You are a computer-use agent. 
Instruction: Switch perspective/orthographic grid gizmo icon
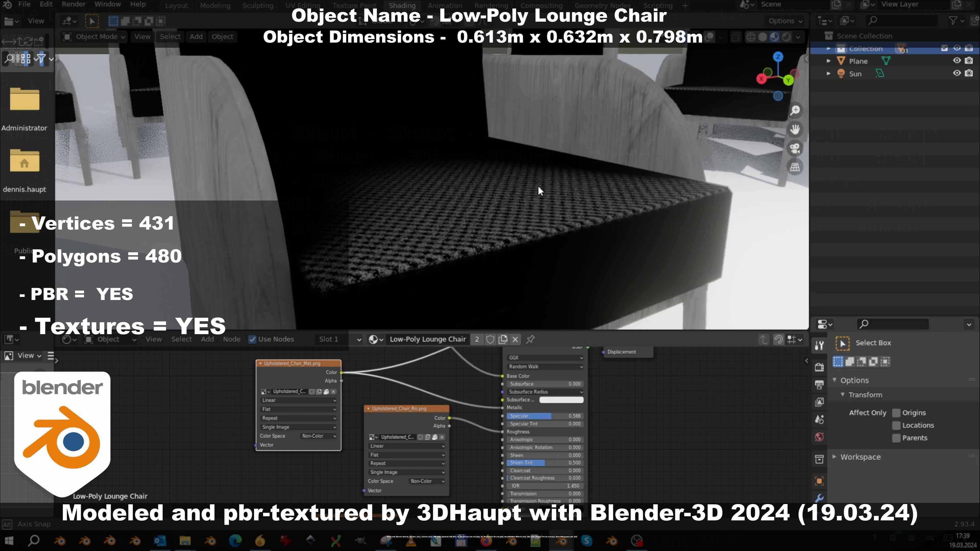(795, 167)
